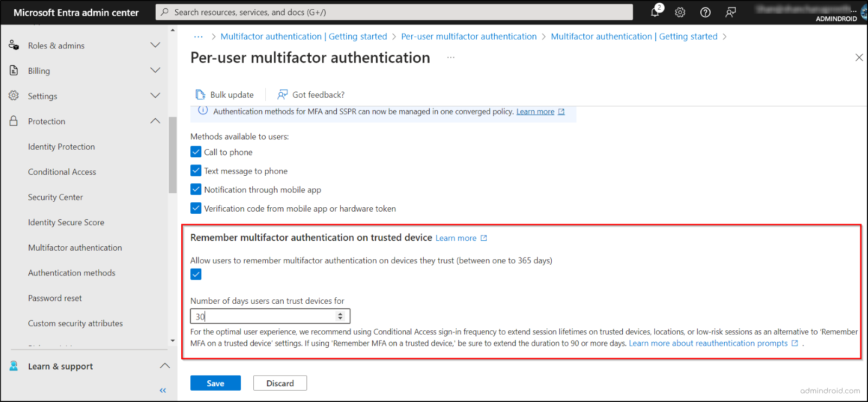Open Learn more about reauthentication prompts link
The image size is (868, 402).
[x=708, y=343]
